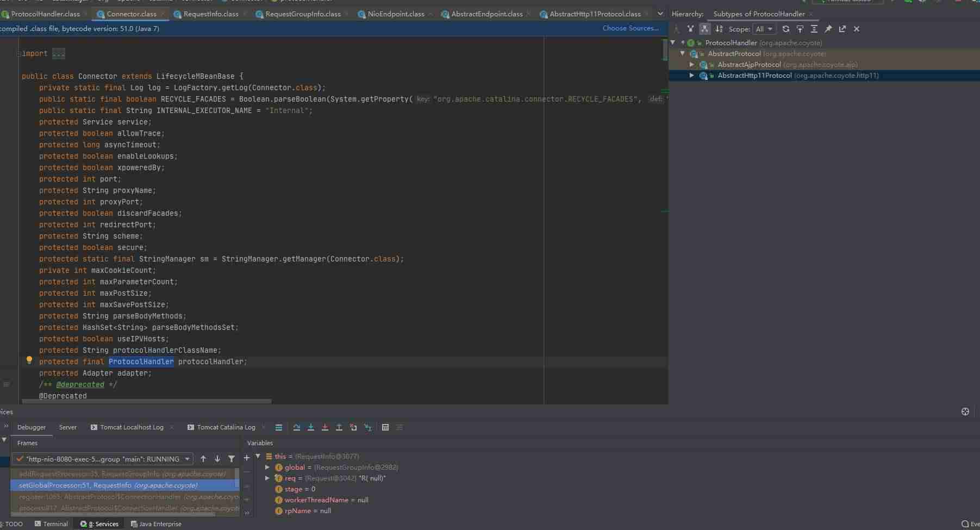Click the Export hierarchy icon
Screen dimensions: 980x530
pos(842,29)
